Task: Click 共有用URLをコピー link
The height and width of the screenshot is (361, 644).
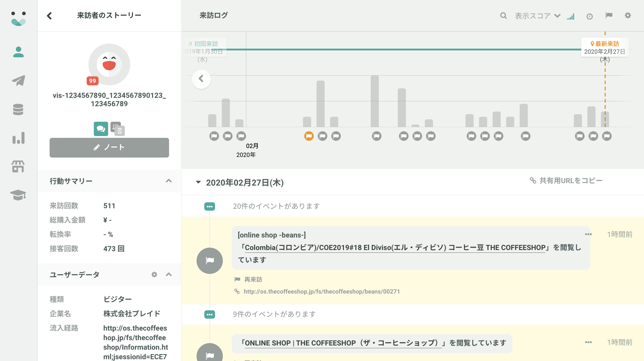Action: click(x=566, y=180)
